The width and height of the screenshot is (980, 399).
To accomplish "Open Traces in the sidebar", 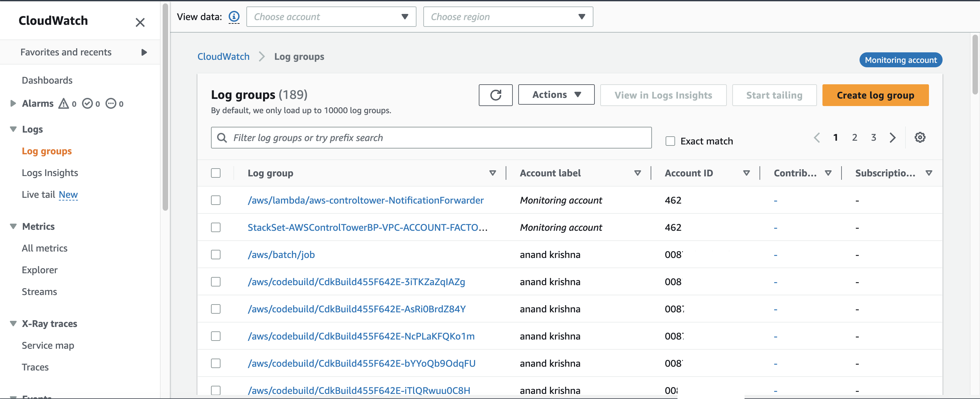I will tap(35, 367).
